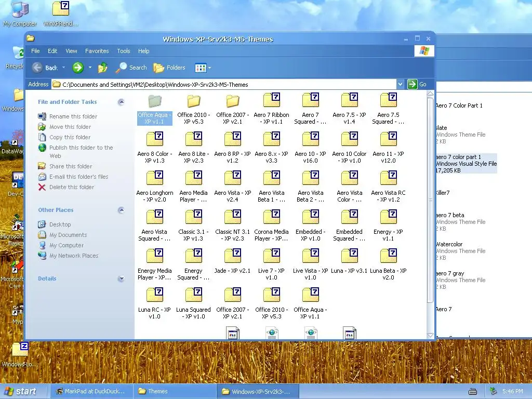Viewport: 532px width, 399px height.
Task: Open the Forward history dropdown arrow
Action: tap(90, 68)
